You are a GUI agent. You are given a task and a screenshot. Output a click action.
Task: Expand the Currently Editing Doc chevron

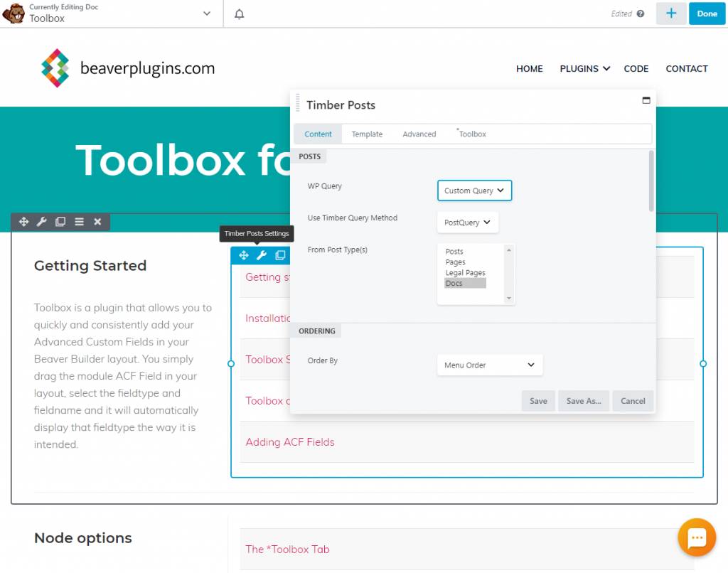[206, 13]
